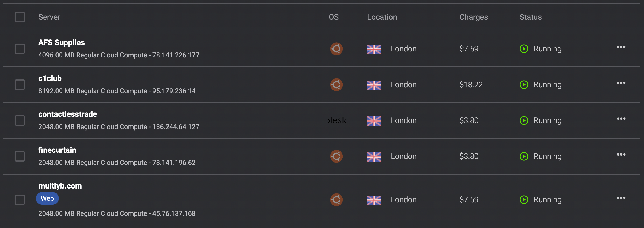Open the three-dot menu for c1club
Screen dimensions: 644x228
(x=621, y=83)
